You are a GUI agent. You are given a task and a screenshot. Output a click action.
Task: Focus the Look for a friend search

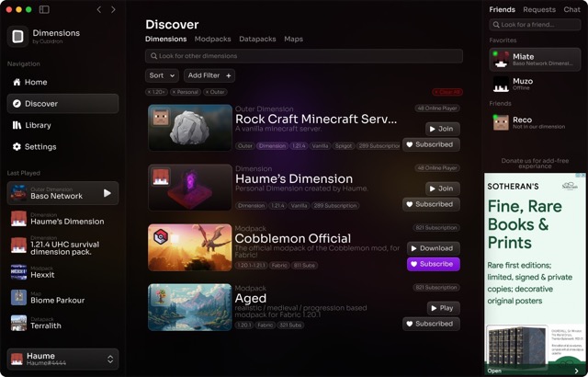coord(535,25)
